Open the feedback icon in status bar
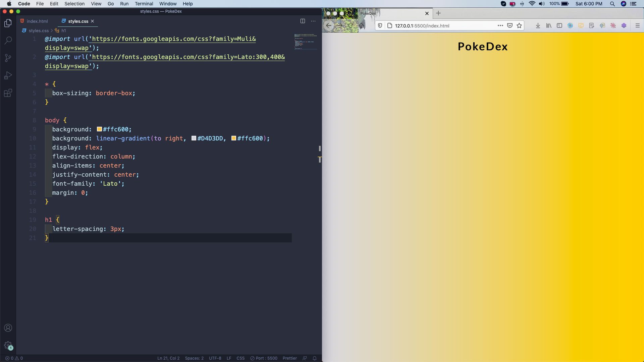644x362 pixels. tap(305, 358)
